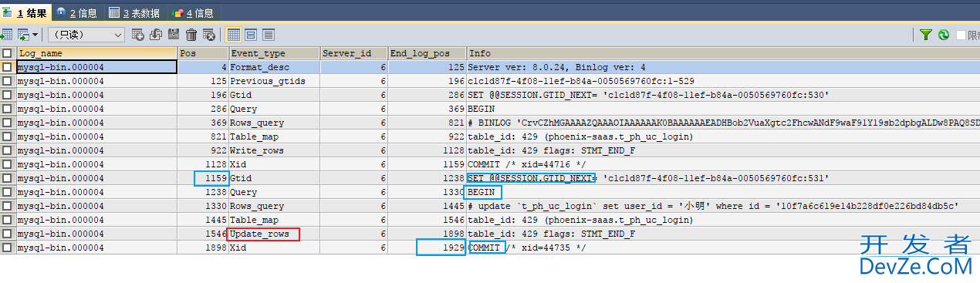
Task: Switch to form view mode icon
Action: 251,35
